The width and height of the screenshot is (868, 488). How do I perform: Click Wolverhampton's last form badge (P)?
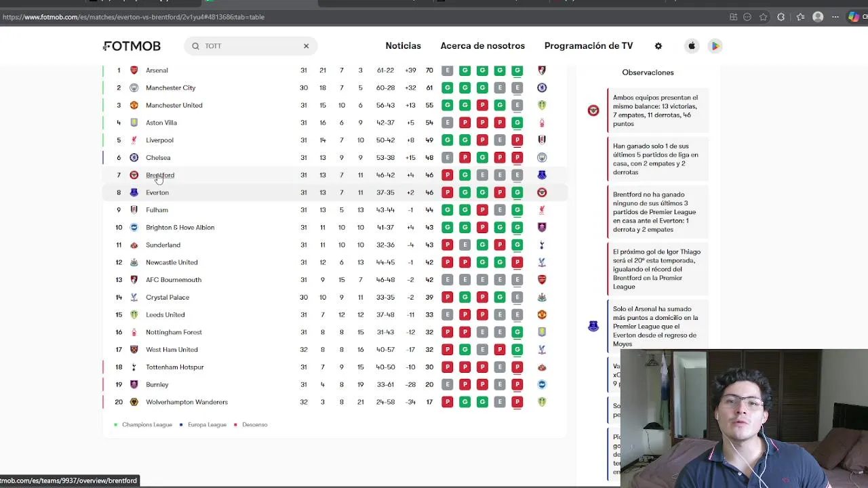point(517,402)
